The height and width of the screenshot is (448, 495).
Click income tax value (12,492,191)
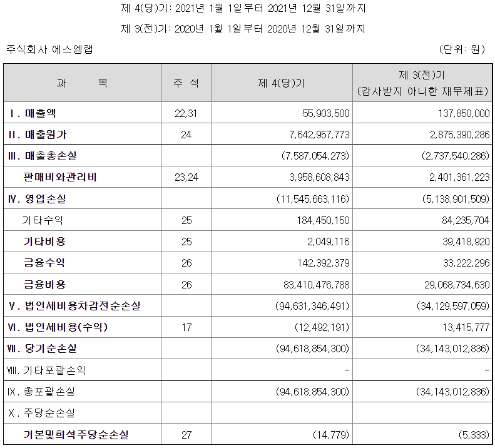[322, 327]
